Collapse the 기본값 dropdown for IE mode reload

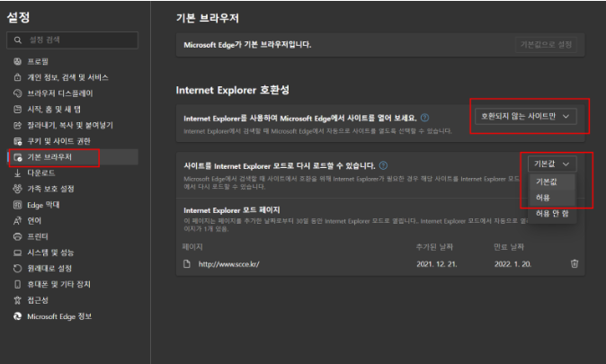click(x=552, y=164)
